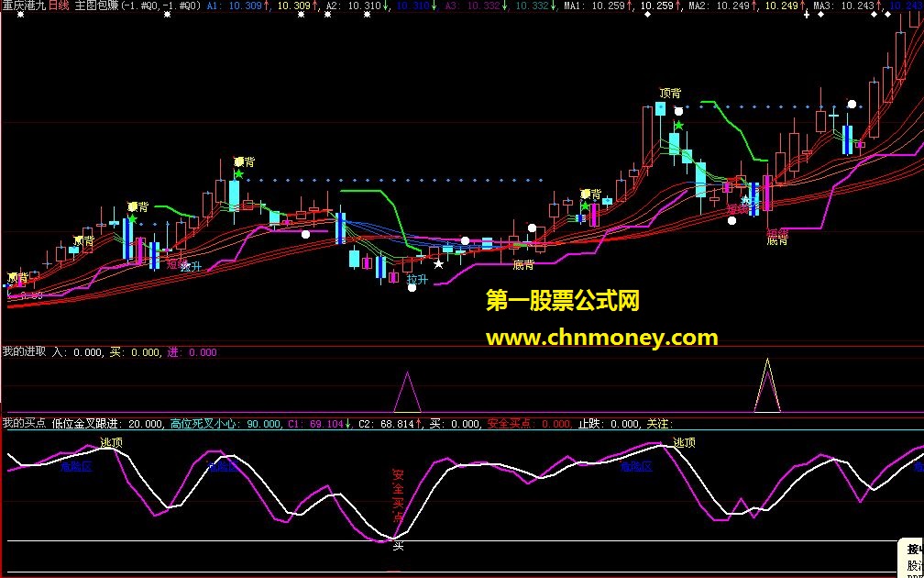The height and width of the screenshot is (578, 924).
Task: Select the 日线 period label
Action: click(60, 6)
